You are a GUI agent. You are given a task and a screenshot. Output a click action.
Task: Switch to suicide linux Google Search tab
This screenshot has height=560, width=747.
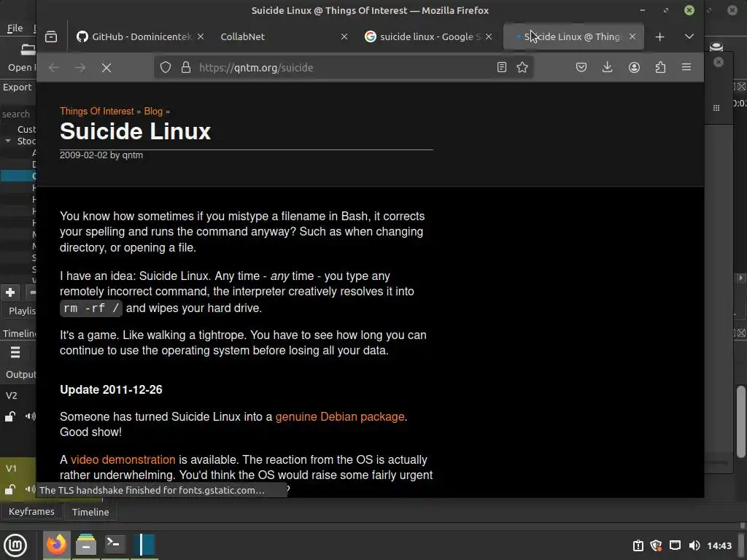click(430, 36)
